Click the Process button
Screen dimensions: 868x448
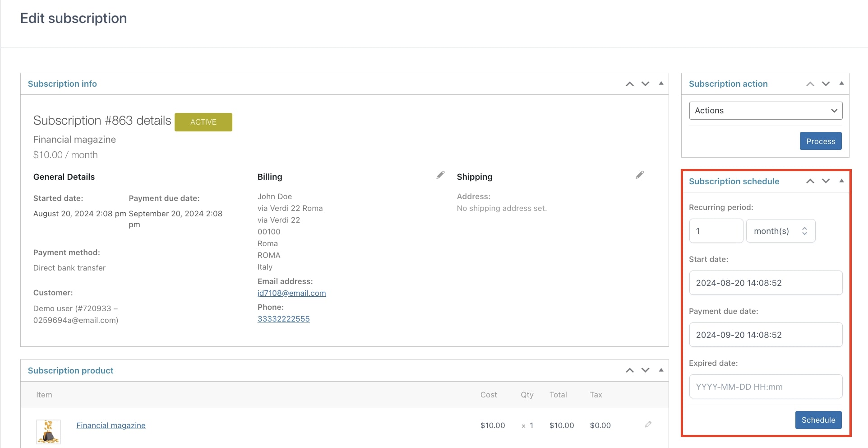pyautogui.click(x=820, y=141)
